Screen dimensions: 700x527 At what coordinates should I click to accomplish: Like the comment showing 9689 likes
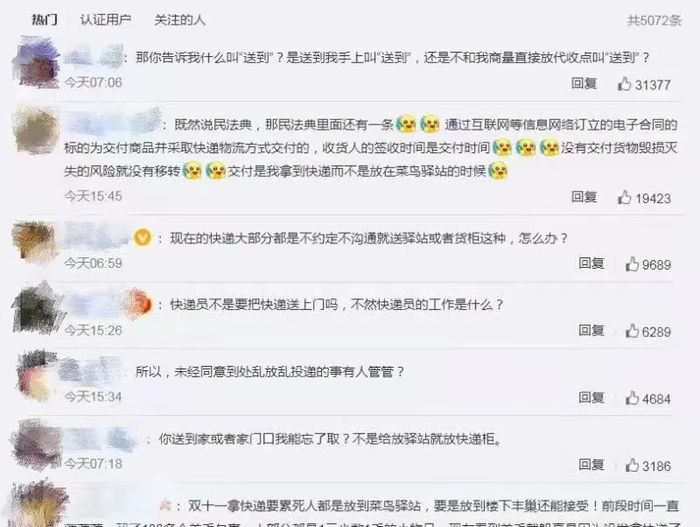tap(632, 264)
